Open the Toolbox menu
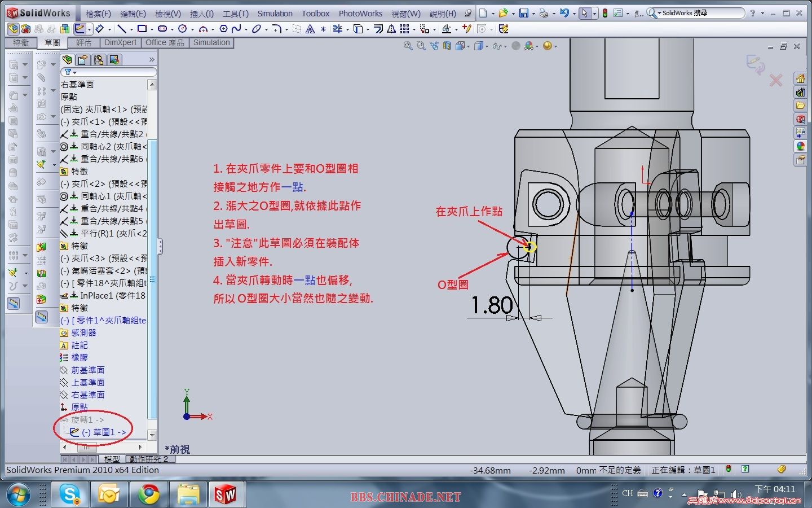 coord(315,14)
